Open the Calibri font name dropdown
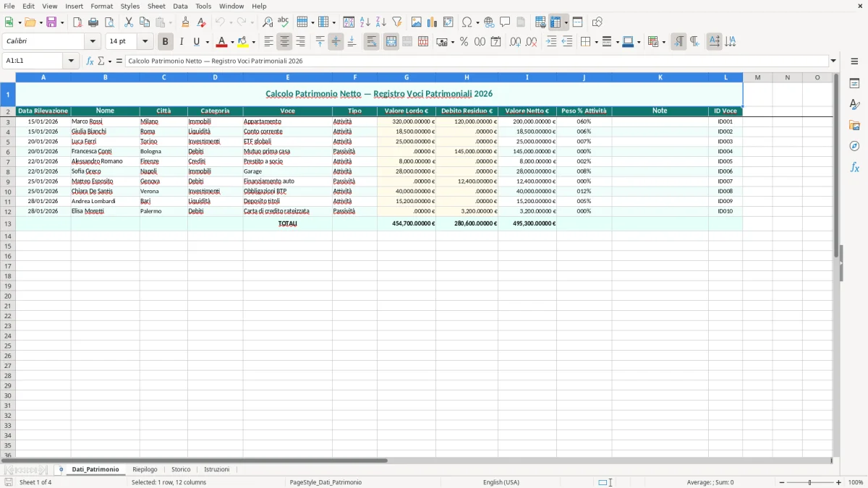This screenshot has width=868, height=488. [x=93, y=42]
